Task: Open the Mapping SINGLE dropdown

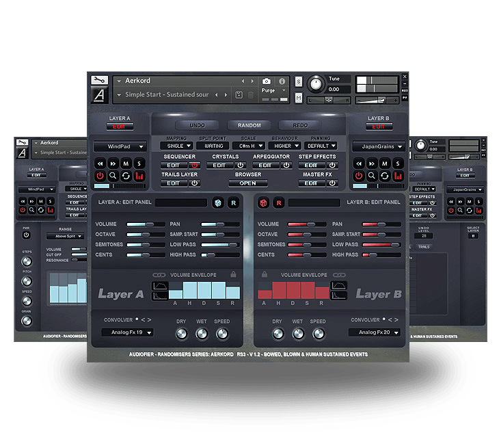Action: 176,146
